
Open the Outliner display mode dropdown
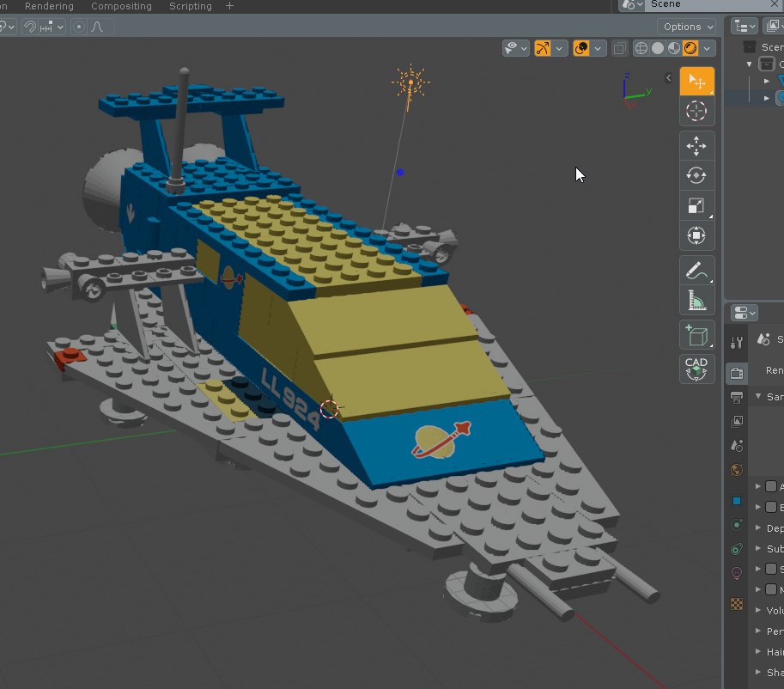(x=774, y=27)
